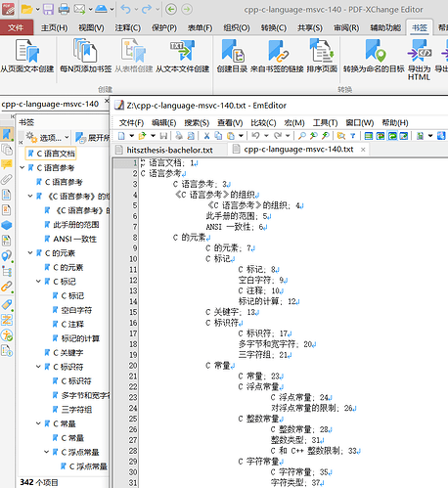Click 创建目录 ribbon icon
The width and height of the screenshot is (448, 488).
coord(232,56)
